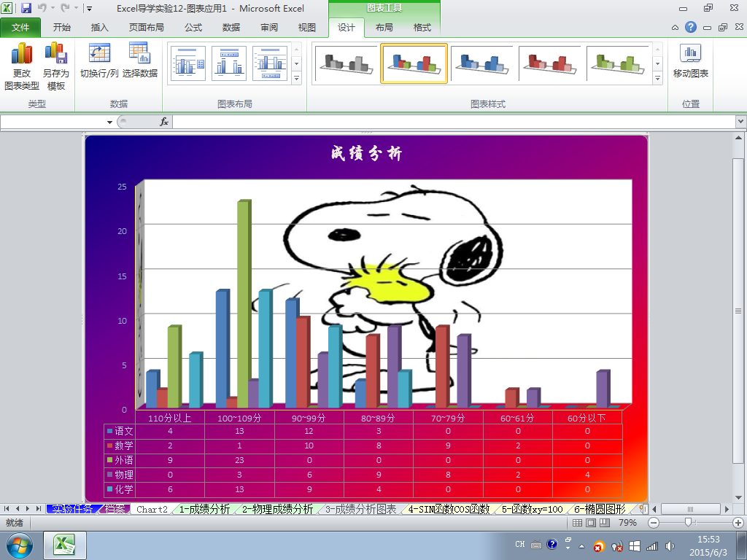The height and width of the screenshot is (560, 747).
Task: Choose first chart layout thumbnail
Action: click(187, 63)
